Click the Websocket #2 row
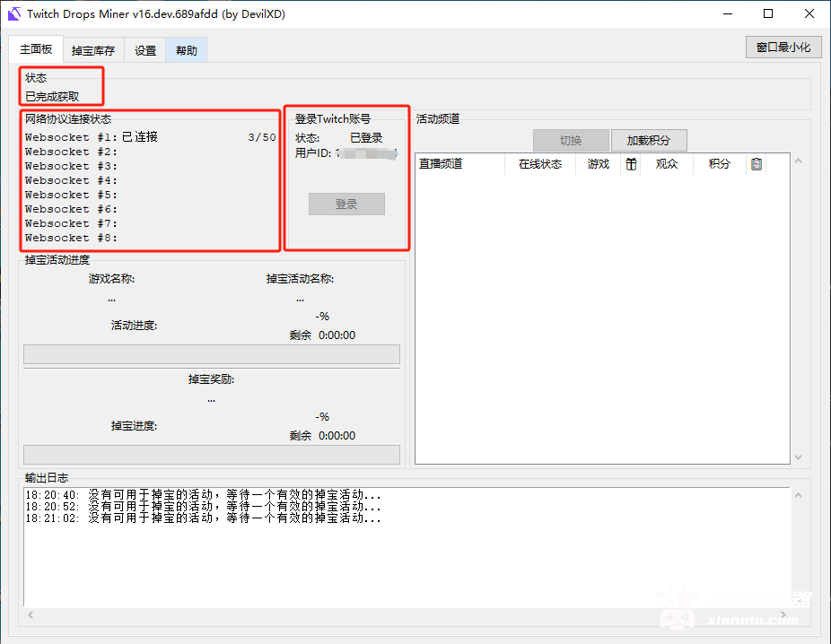The image size is (831, 644). [71, 152]
